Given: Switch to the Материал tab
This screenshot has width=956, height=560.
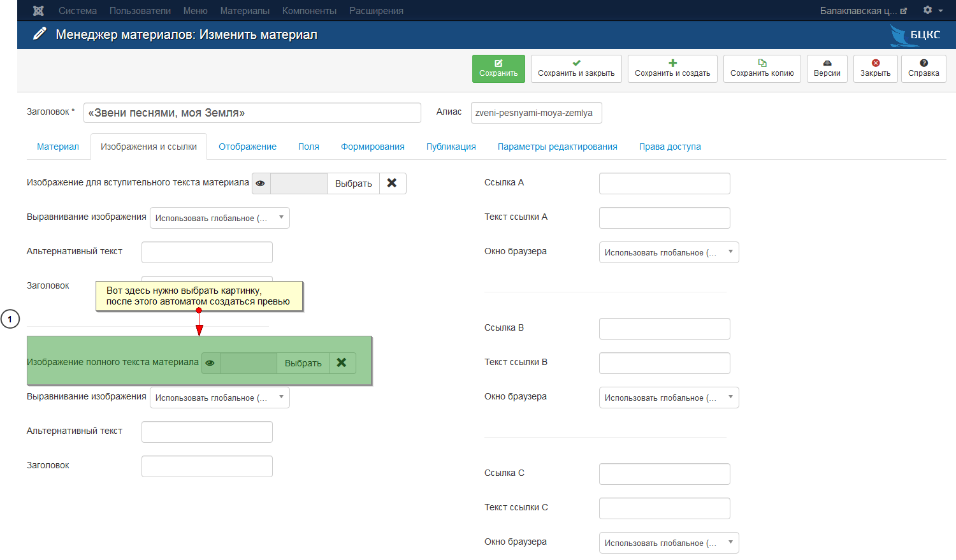Looking at the screenshot, I should coord(58,147).
